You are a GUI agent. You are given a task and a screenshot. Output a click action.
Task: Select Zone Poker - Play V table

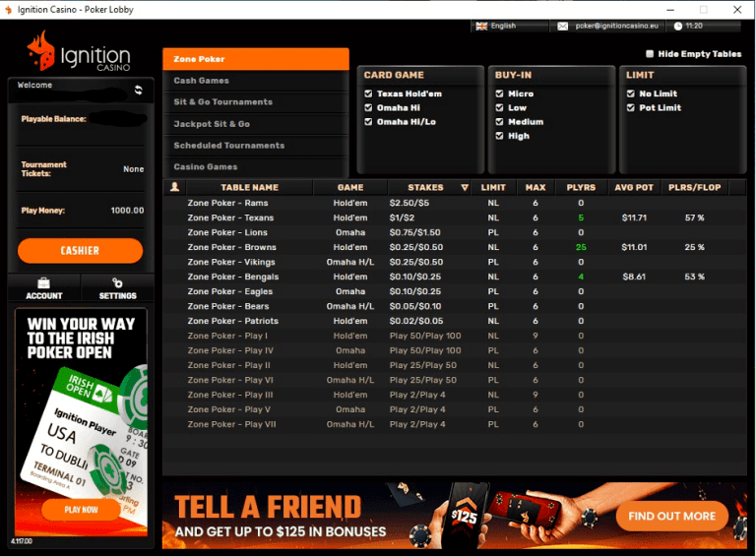coord(454,409)
